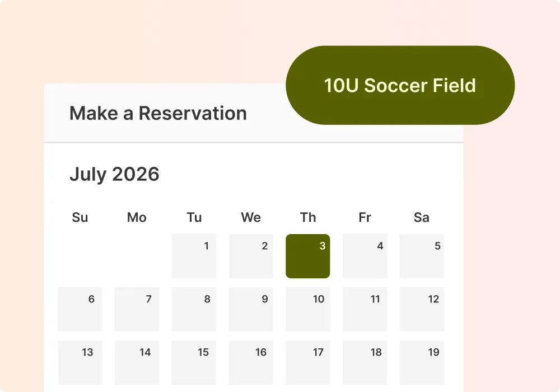Click date 9 in July

tap(251, 309)
